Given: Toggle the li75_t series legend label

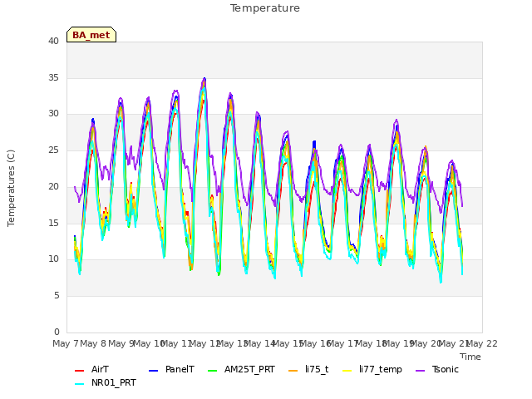Looking at the screenshot, I should (317, 369).
